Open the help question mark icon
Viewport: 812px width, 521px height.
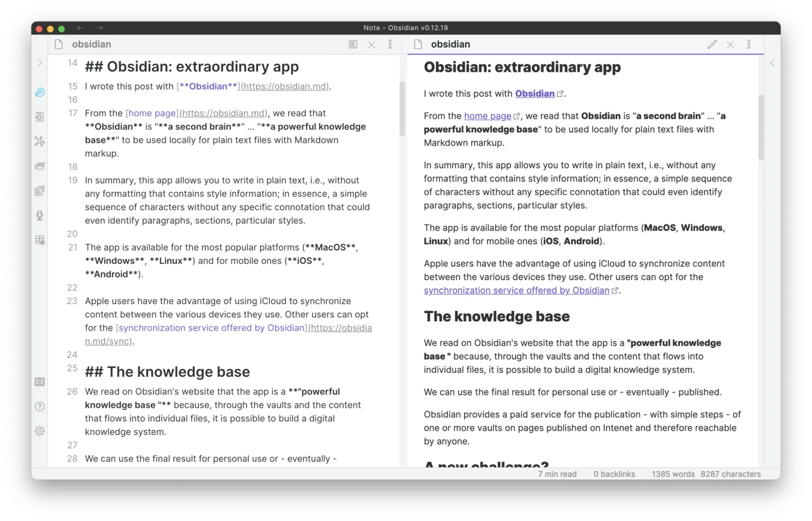point(39,406)
